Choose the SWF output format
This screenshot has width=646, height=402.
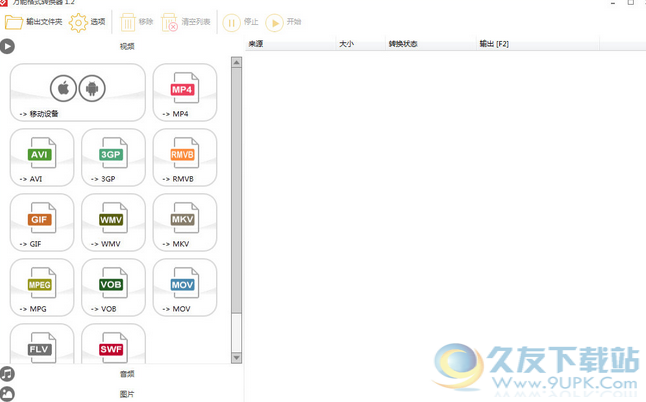click(x=113, y=344)
